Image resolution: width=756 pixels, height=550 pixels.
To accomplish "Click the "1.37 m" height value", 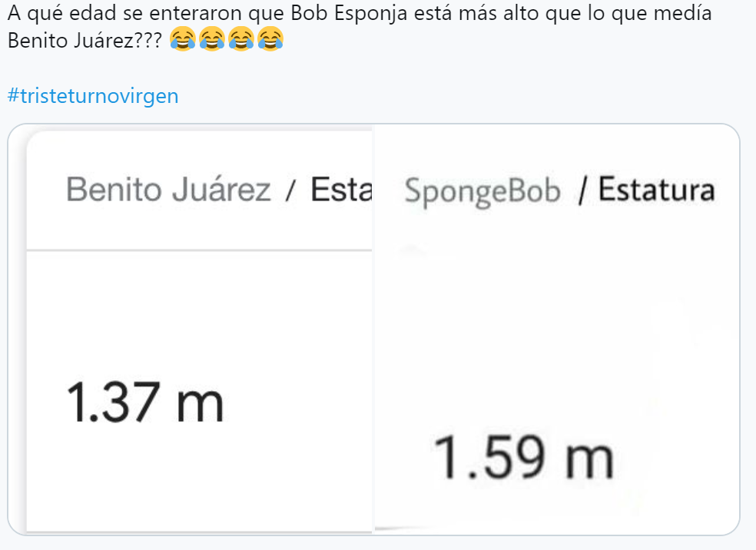I will pyautogui.click(x=145, y=403).
